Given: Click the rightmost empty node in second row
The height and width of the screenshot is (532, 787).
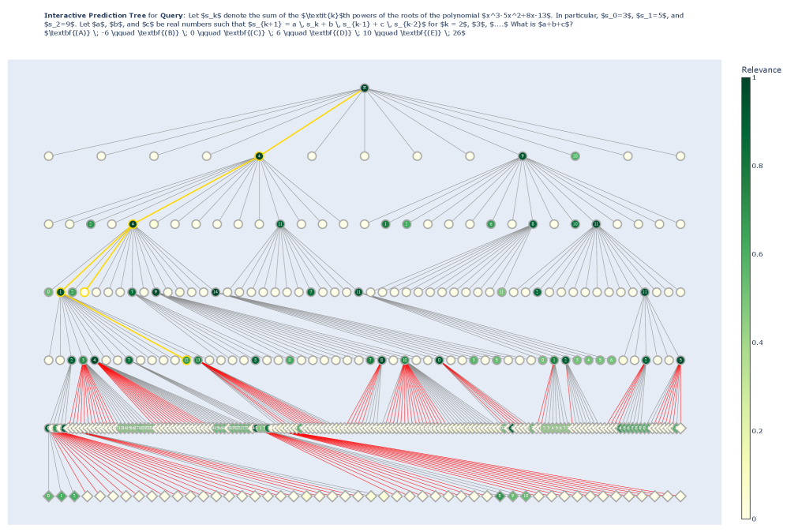Looking at the screenshot, I should 680,156.
